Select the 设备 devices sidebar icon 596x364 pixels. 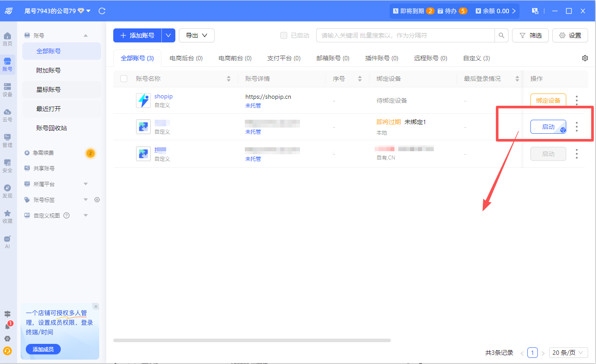[x=7, y=90]
